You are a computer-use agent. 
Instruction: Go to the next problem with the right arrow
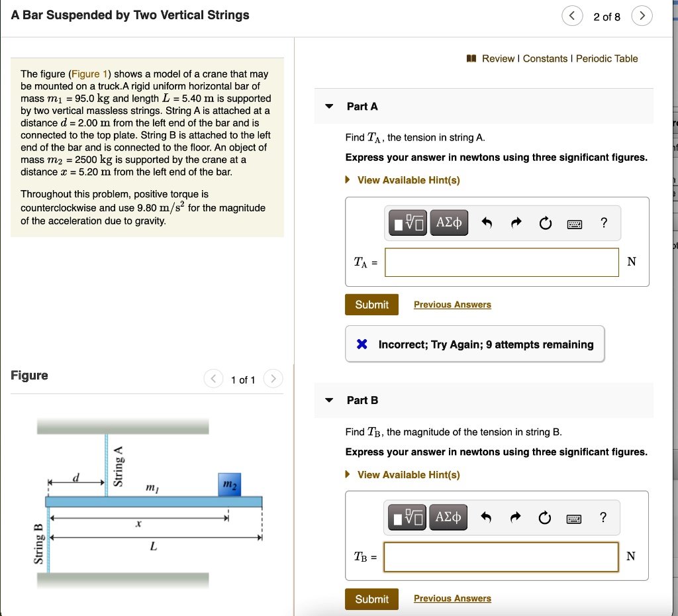click(x=641, y=15)
